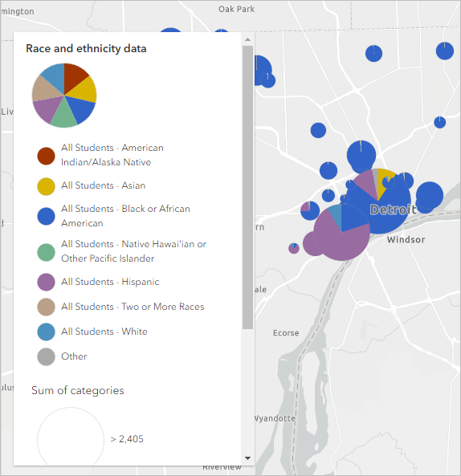Click the Sum of categories size circle
This screenshot has height=476, width=461.
tap(71, 437)
